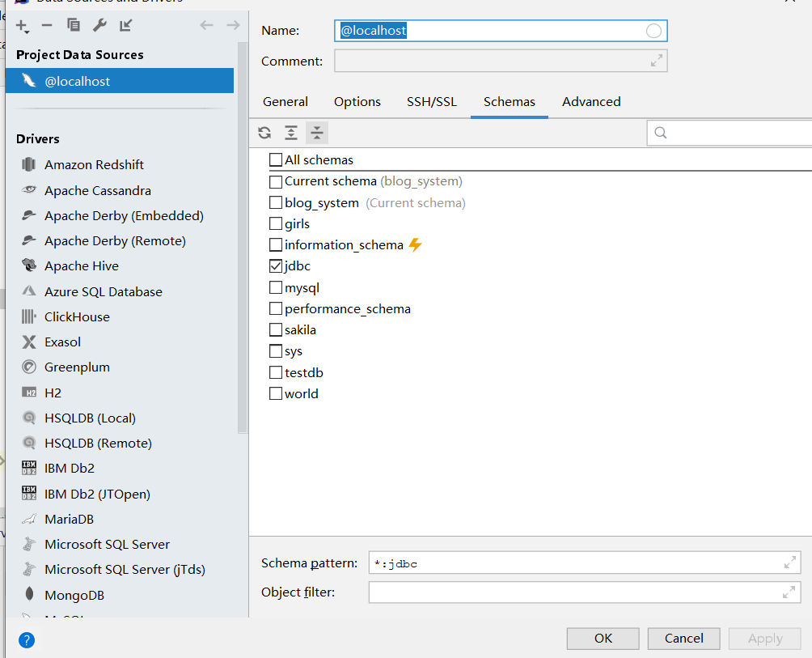Expand the Object filter field
Screen dimensions: 812x658
pos(789,592)
